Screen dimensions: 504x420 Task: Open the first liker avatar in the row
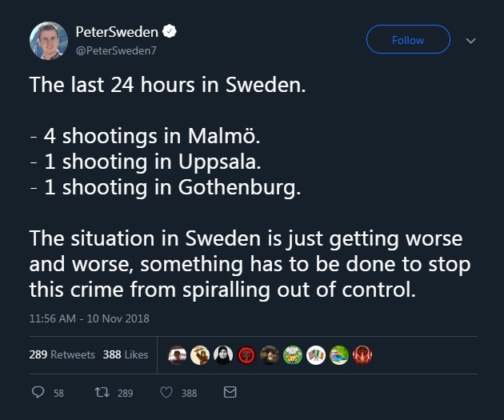click(x=177, y=354)
